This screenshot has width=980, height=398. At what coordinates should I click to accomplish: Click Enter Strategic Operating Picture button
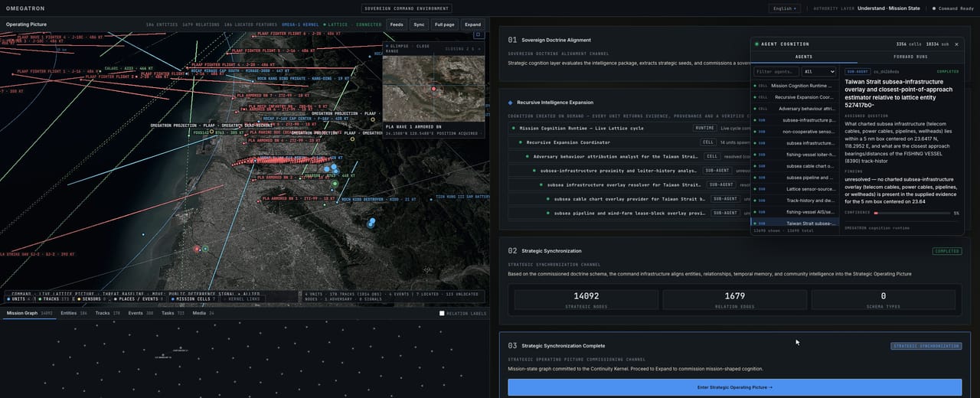click(735, 387)
